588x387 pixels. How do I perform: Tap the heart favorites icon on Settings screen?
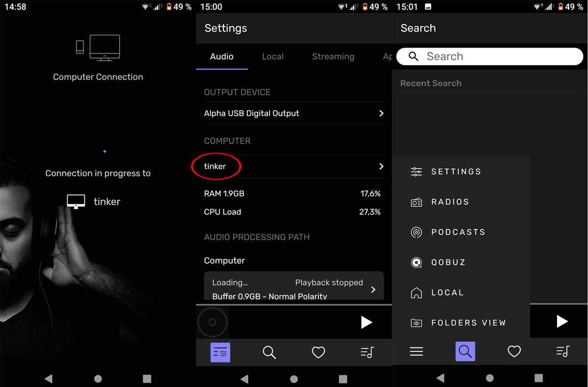click(x=318, y=352)
